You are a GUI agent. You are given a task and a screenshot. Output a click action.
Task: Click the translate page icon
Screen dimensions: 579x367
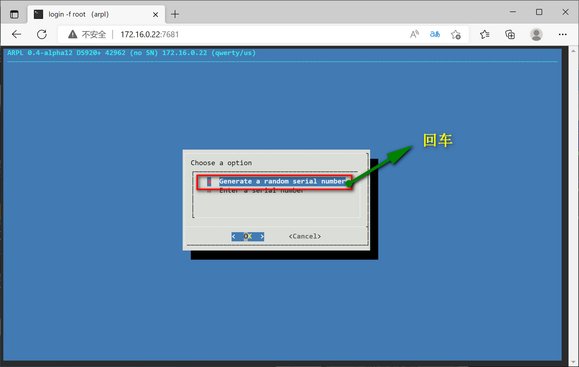click(x=435, y=34)
